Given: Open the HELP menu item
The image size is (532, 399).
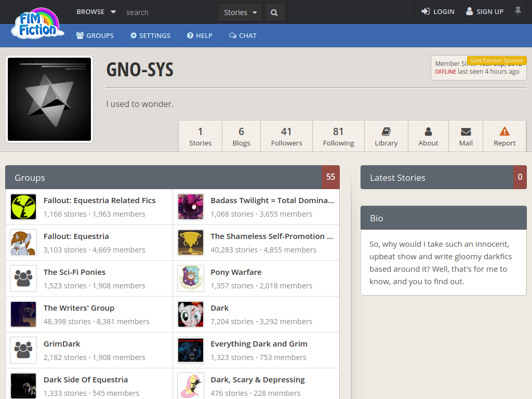Looking at the screenshot, I should pos(200,36).
